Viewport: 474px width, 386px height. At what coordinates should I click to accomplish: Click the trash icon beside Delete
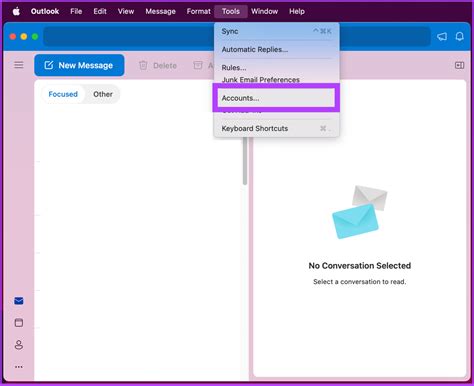pos(143,65)
